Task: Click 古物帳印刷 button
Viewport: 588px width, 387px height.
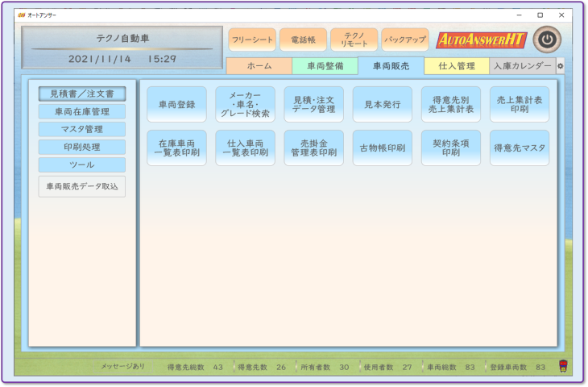Action: click(x=382, y=148)
